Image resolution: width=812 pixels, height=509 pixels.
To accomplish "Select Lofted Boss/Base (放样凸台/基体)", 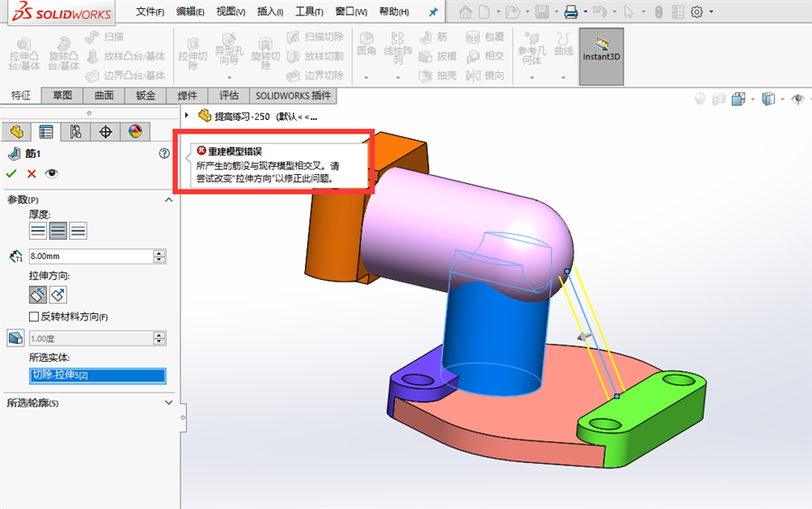I will pyautogui.click(x=125, y=56).
